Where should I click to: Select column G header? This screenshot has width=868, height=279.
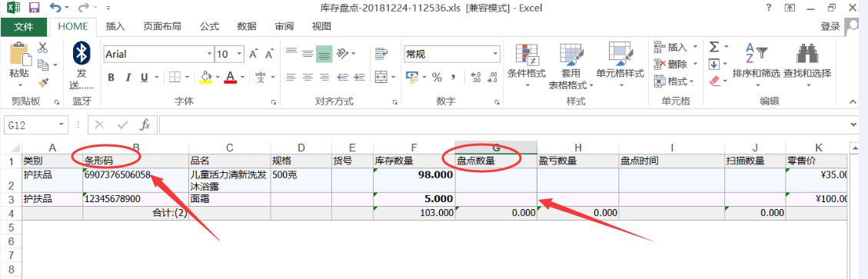tap(496, 148)
